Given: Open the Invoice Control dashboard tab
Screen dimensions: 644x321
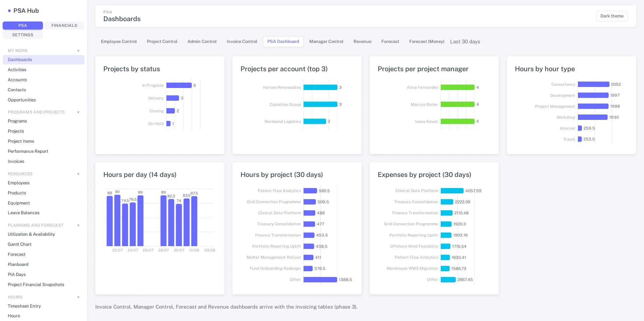Looking at the screenshot, I should click(x=242, y=42).
